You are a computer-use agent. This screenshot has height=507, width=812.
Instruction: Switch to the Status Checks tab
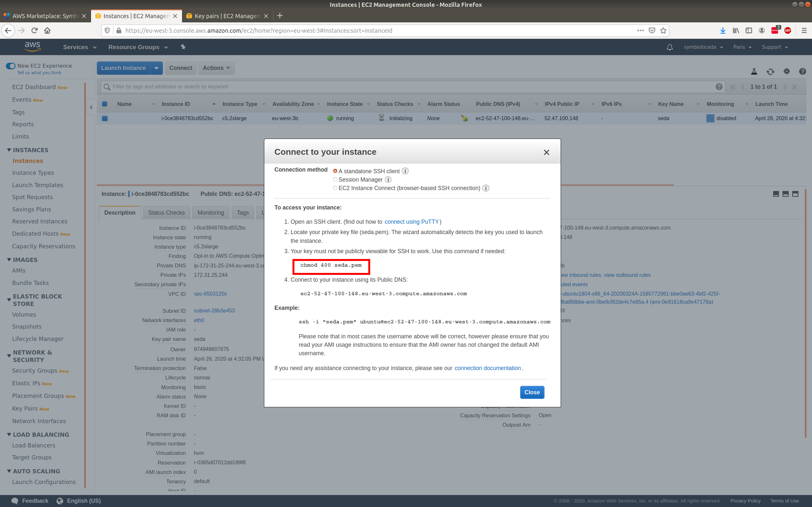pyautogui.click(x=166, y=213)
